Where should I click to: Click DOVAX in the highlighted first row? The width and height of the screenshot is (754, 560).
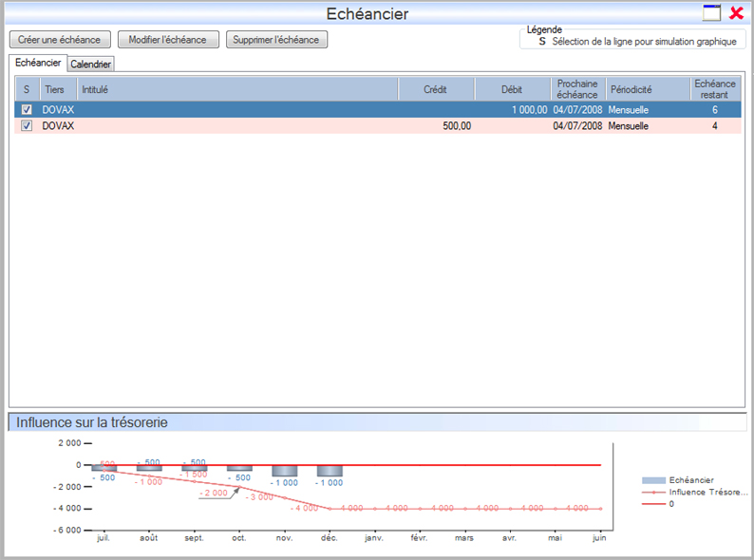pyautogui.click(x=58, y=109)
